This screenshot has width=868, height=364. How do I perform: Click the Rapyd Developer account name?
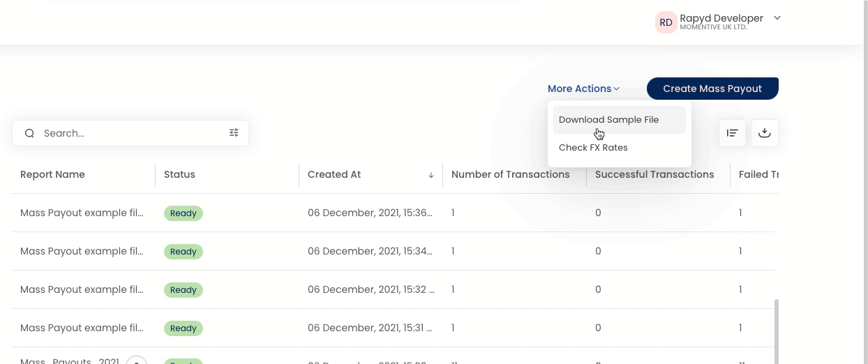pos(721,18)
